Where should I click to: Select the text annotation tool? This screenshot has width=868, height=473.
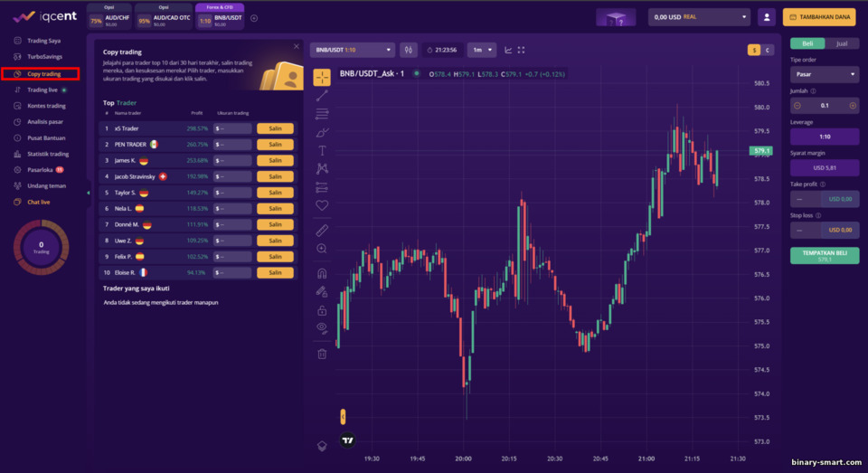tap(322, 150)
